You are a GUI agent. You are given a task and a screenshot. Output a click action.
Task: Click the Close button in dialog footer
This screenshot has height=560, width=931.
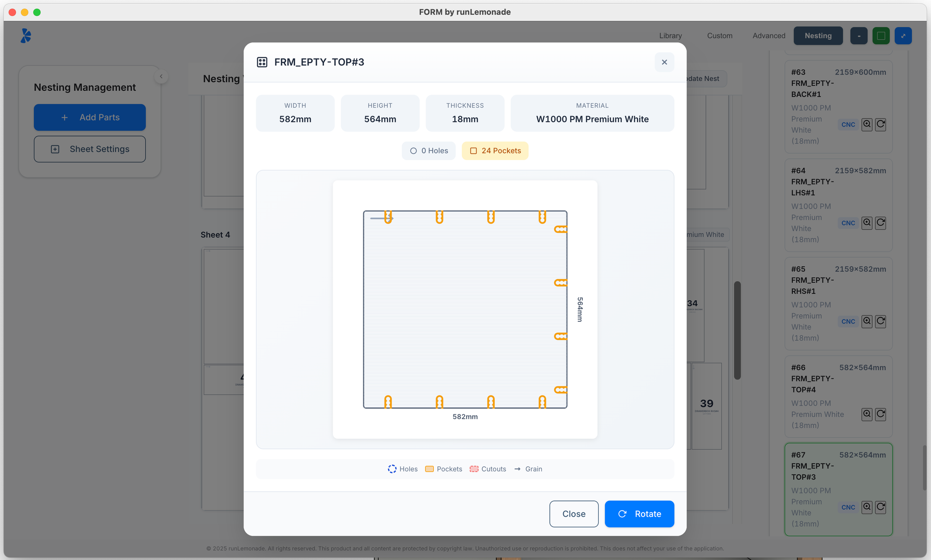point(573,514)
